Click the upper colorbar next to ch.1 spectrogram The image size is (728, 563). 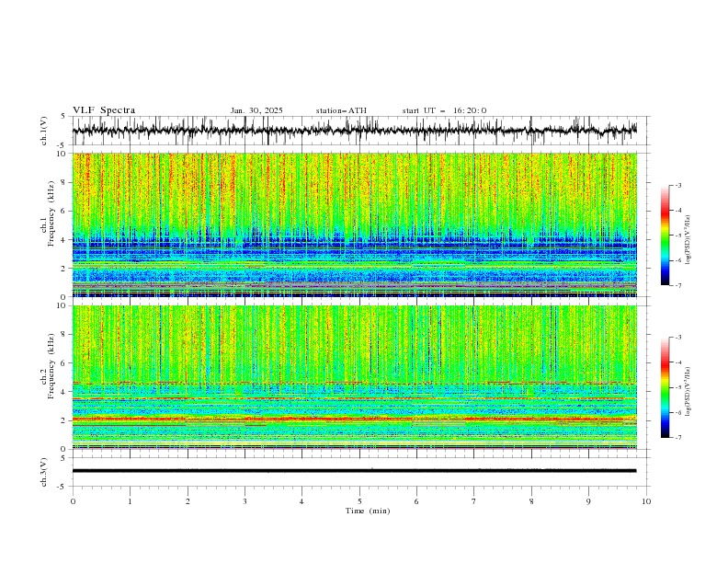[665, 236]
